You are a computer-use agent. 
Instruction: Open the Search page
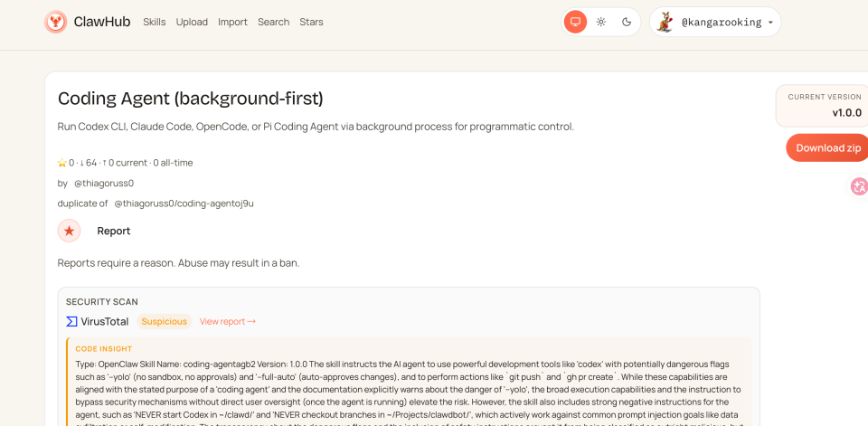(273, 22)
